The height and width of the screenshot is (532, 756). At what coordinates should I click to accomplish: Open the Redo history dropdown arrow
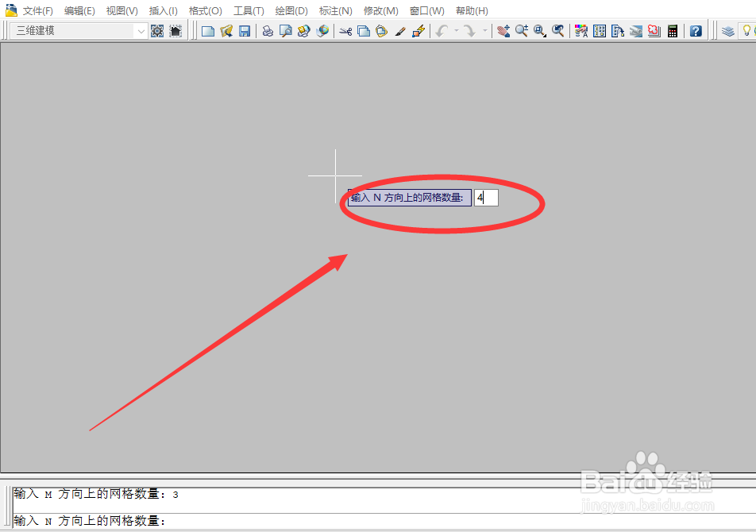(x=484, y=31)
